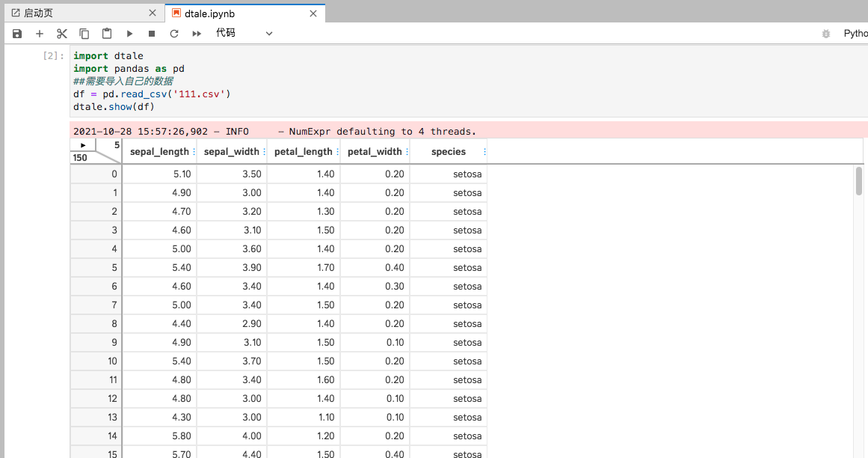Open D-Tale main menu triangle in grid corner
The height and width of the screenshot is (458, 868).
coord(82,144)
